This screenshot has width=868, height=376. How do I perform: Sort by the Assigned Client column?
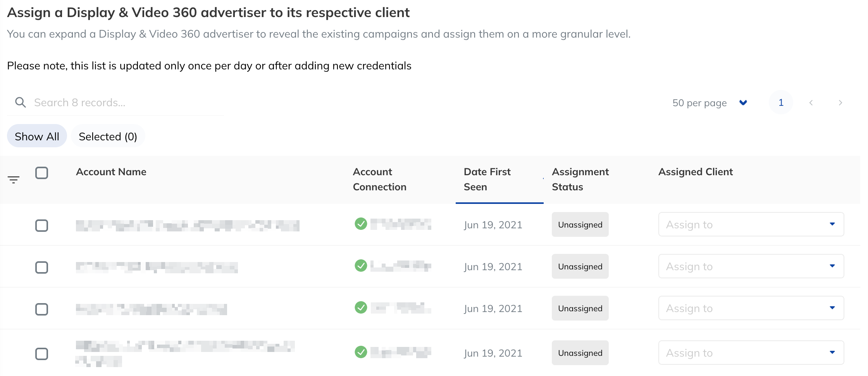696,172
